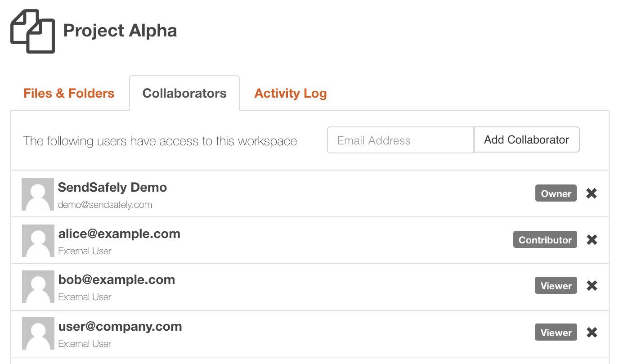The width and height of the screenshot is (619, 364).
Task: Focus the Email Address input field
Action: coord(400,140)
